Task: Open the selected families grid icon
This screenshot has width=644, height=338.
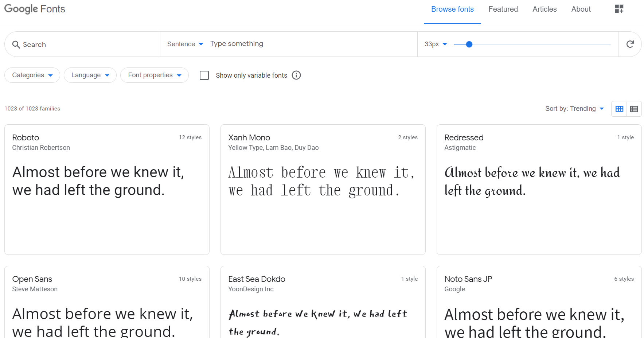Action: [x=619, y=9]
